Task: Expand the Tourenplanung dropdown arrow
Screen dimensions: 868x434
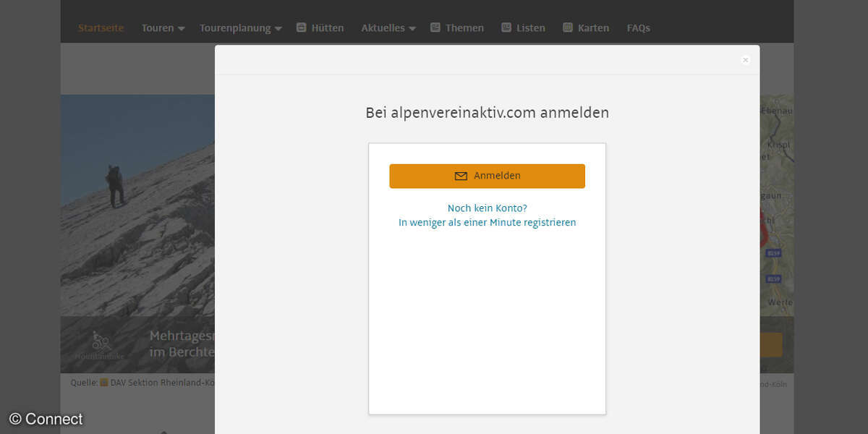Action: coord(278,29)
